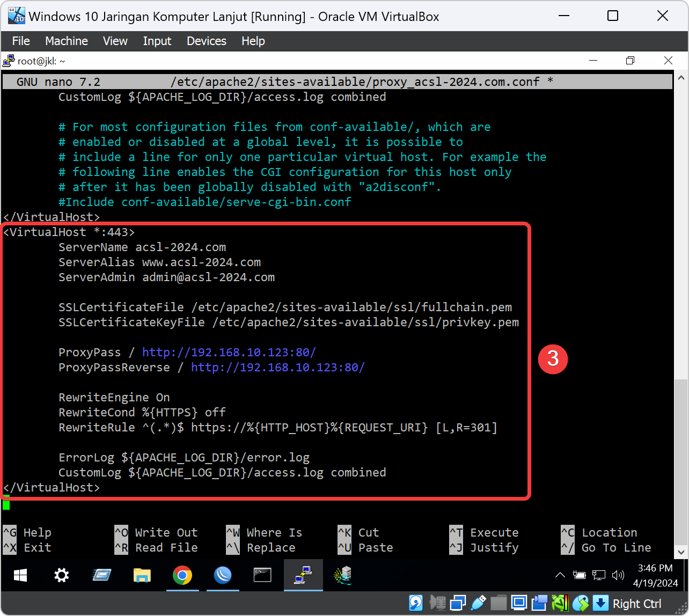Restore the root@jkl PuTTY window
This screenshot has height=616, width=689.
pyautogui.click(x=631, y=61)
